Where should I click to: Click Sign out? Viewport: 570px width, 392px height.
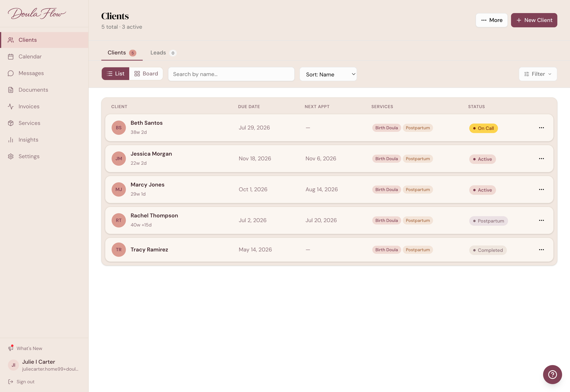[x=21, y=382]
